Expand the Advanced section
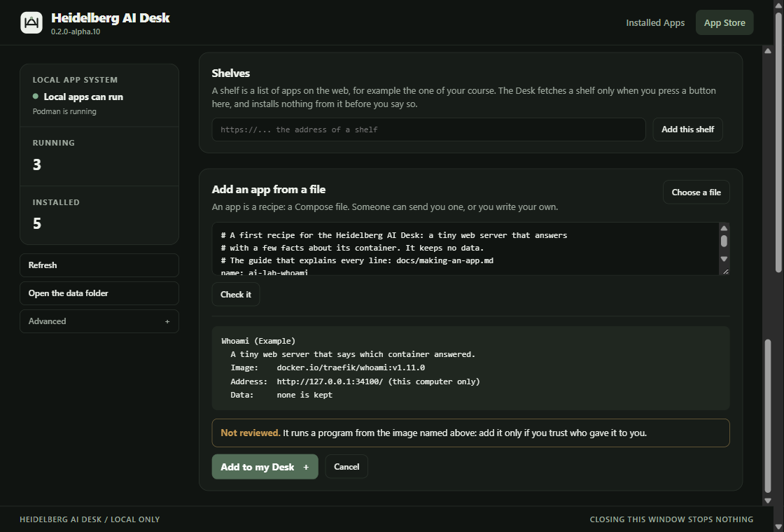 tap(99, 321)
